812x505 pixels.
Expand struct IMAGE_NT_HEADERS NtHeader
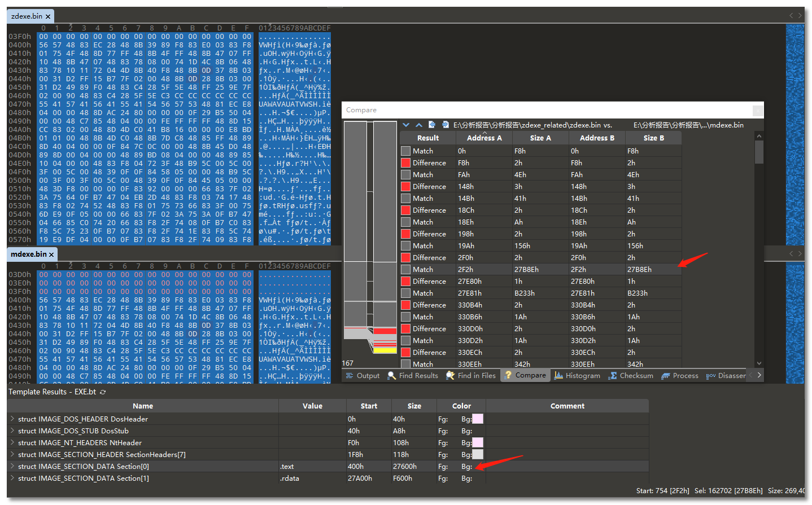tap(12, 443)
